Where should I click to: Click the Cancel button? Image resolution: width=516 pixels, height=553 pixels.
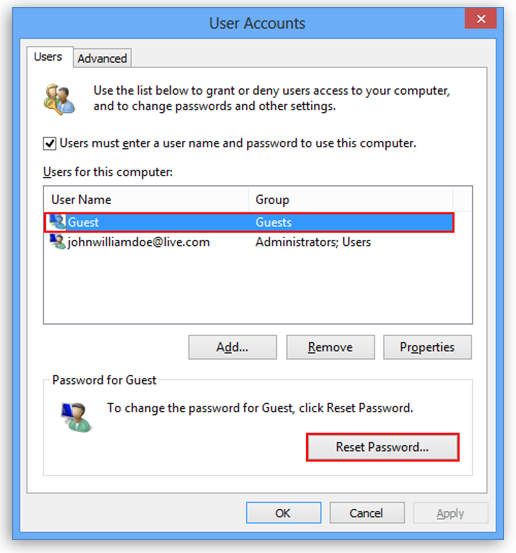pos(367,513)
